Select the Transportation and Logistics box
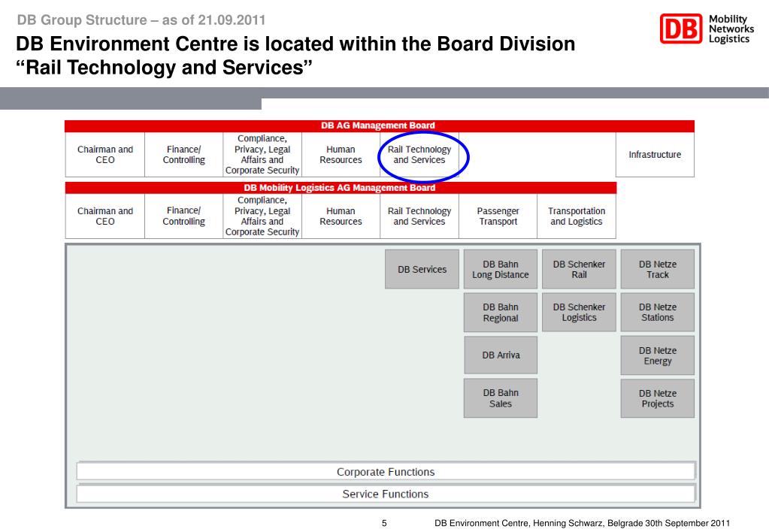The width and height of the screenshot is (769, 532). click(577, 216)
